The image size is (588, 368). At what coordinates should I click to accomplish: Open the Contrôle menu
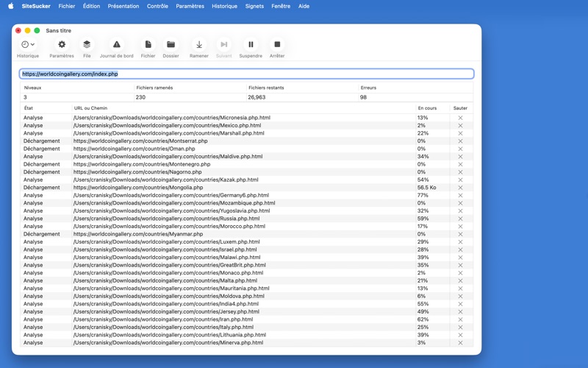coord(157,6)
